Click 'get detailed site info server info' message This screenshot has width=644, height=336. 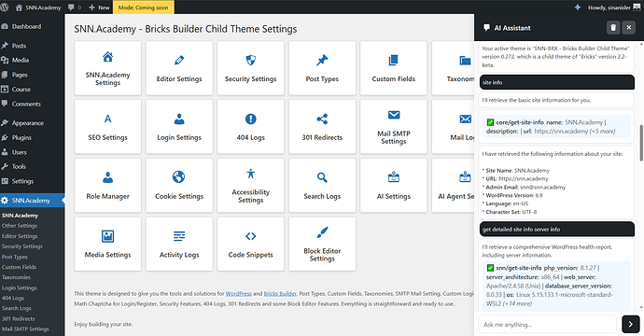[x=557, y=230]
